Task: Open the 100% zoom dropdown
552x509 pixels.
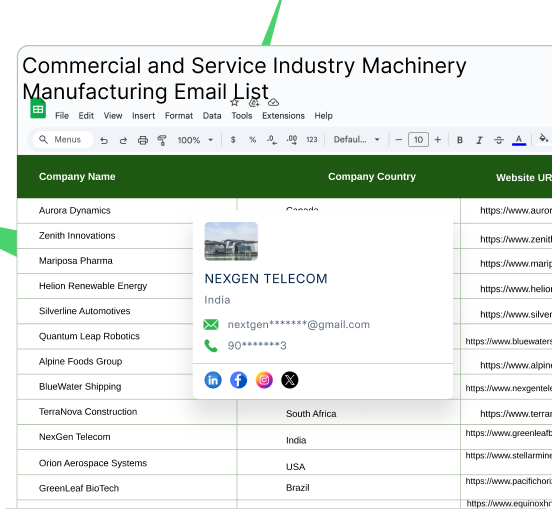Action: 195,140
